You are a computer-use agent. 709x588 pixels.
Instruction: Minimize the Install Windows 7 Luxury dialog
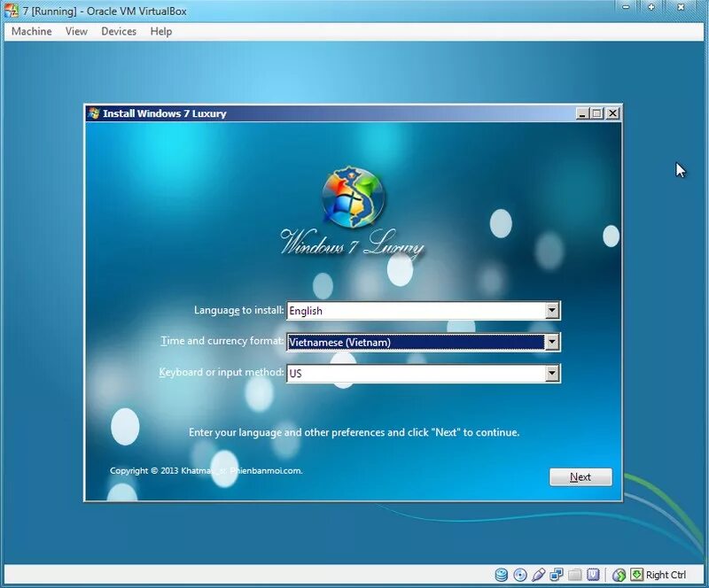[x=582, y=113]
